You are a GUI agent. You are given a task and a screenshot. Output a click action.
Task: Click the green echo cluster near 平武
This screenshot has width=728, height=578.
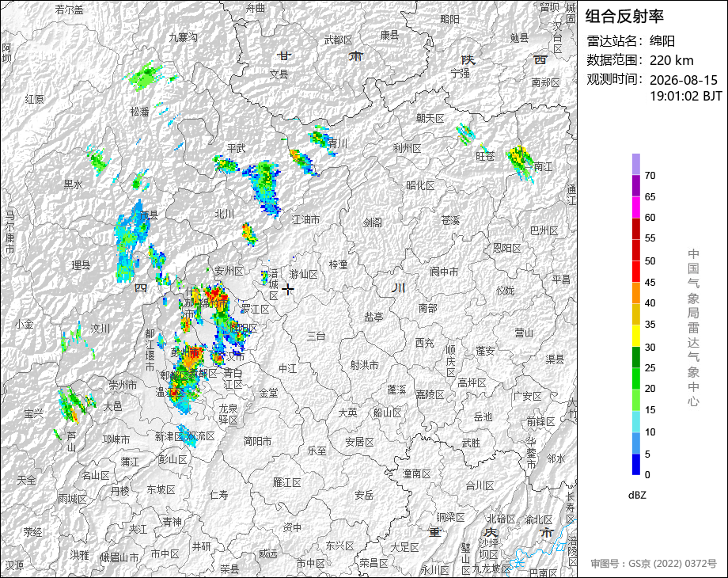(265, 186)
